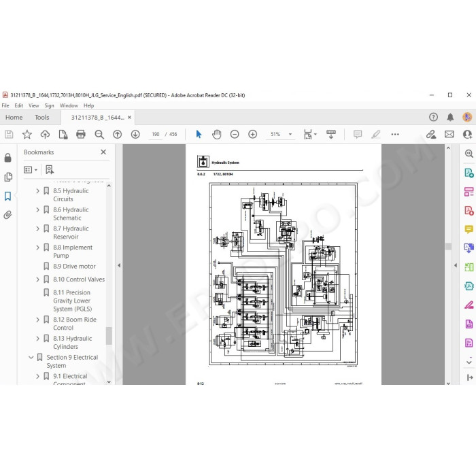Go to the next page arrow
Viewport: 476px width, 476px height.
pyautogui.click(x=135, y=134)
